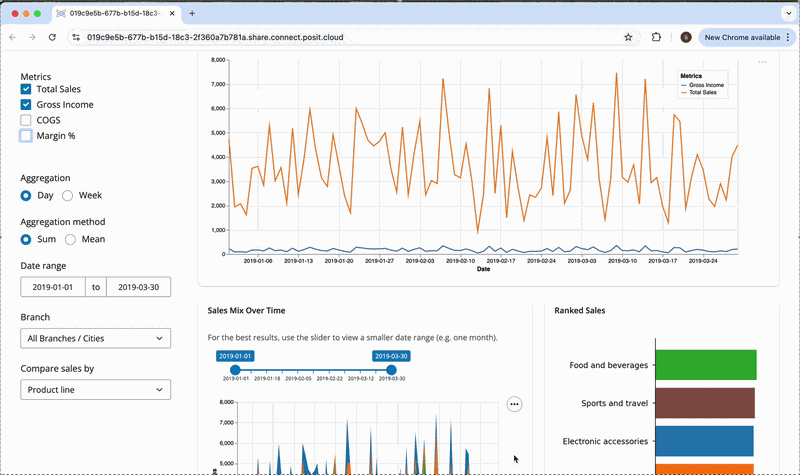Click the New Chrome available button
Viewport: 800px width, 475px height.
[742, 37]
